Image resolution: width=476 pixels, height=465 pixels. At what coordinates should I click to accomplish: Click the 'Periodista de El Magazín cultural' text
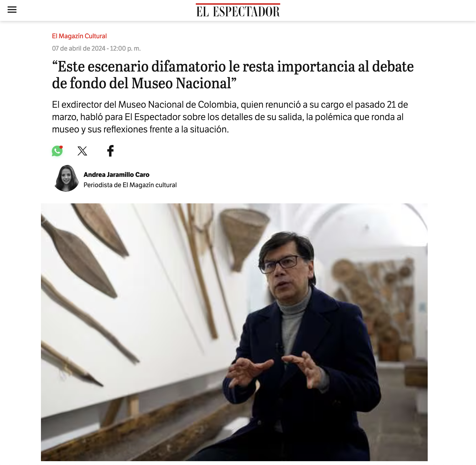130,185
